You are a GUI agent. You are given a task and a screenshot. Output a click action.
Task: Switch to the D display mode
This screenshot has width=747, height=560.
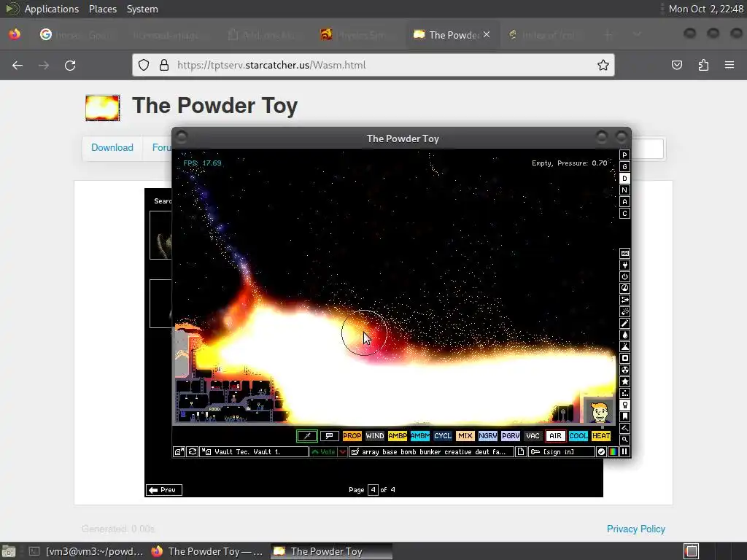624,179
